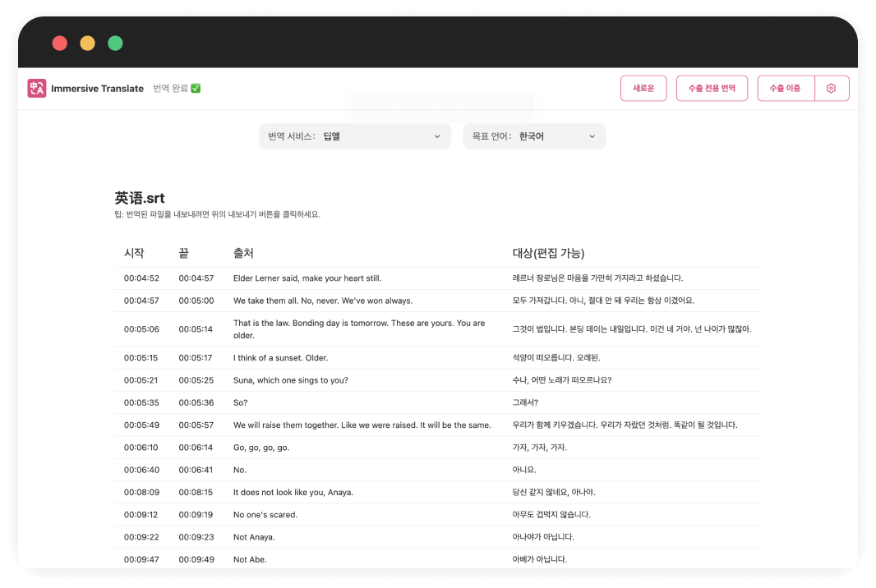Screen dimensions: 876x588
Task: Click start time 00:05:49
Action: (141, 425)
